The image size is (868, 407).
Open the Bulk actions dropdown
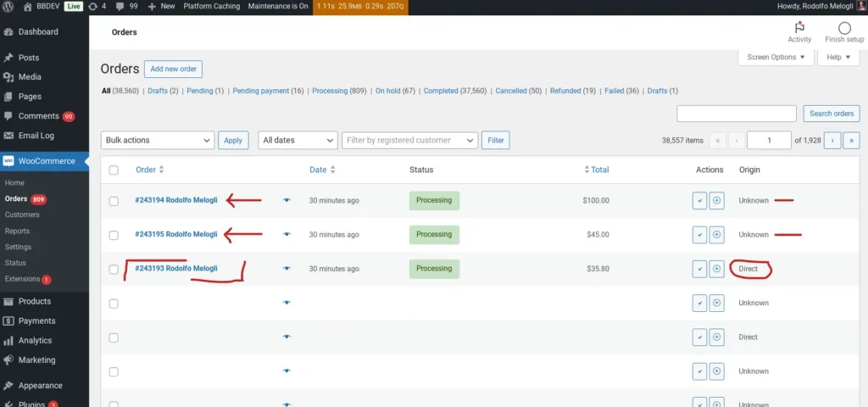157,141
